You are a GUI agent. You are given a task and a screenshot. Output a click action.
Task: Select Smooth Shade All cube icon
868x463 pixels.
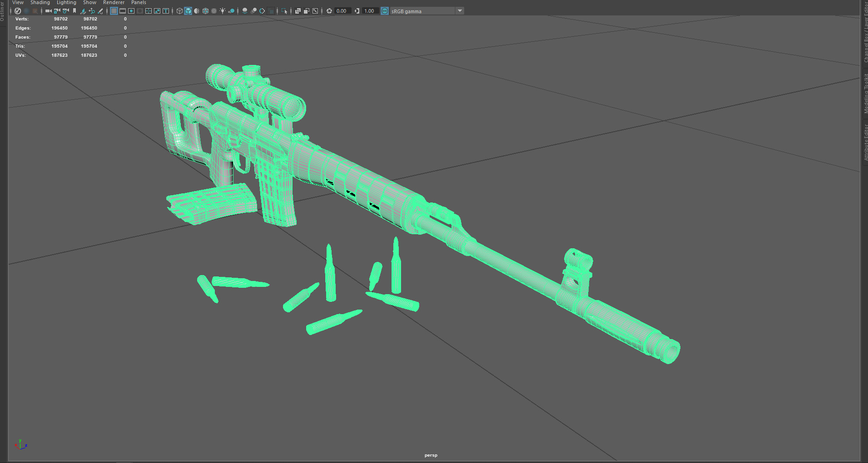(x=188, y=11)
